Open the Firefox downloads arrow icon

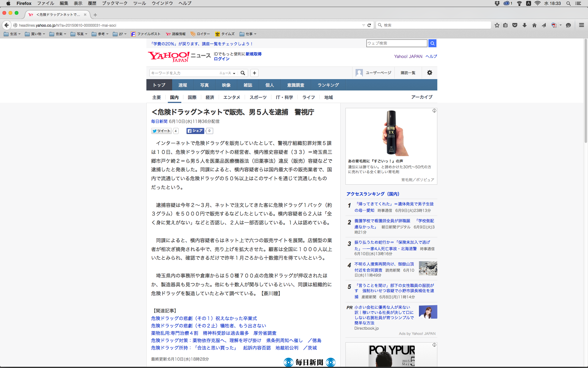[x=525, y=25]
